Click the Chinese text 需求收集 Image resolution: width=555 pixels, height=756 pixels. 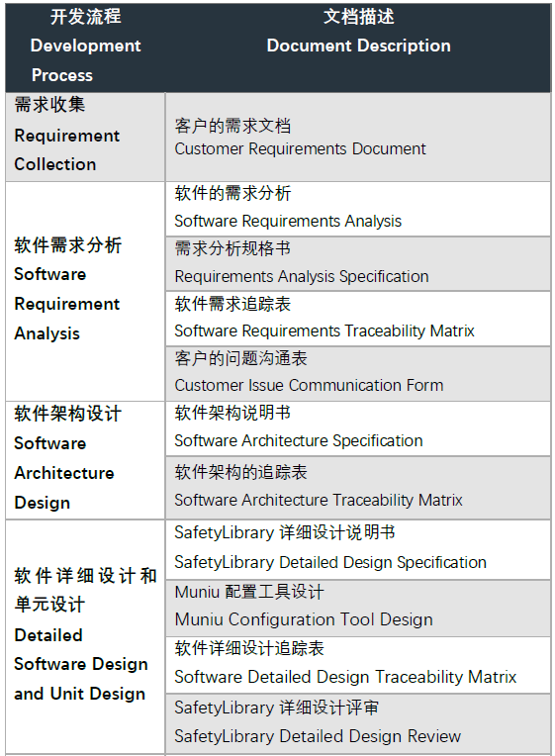pyautogui.click(x=49, y=104)
